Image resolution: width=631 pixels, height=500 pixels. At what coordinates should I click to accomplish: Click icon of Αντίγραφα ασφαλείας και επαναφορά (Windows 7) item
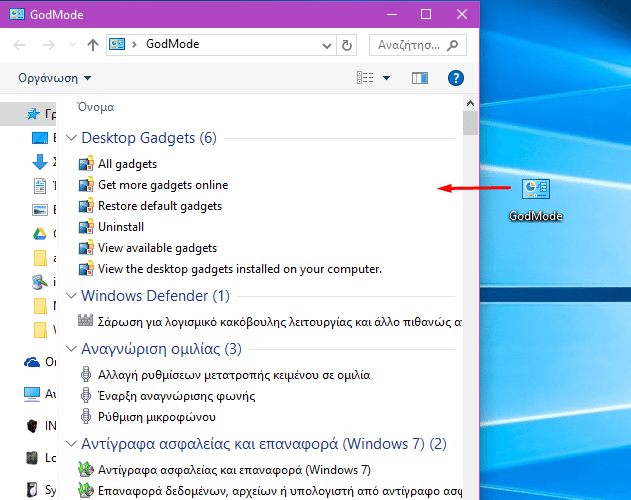click(86, 469)
